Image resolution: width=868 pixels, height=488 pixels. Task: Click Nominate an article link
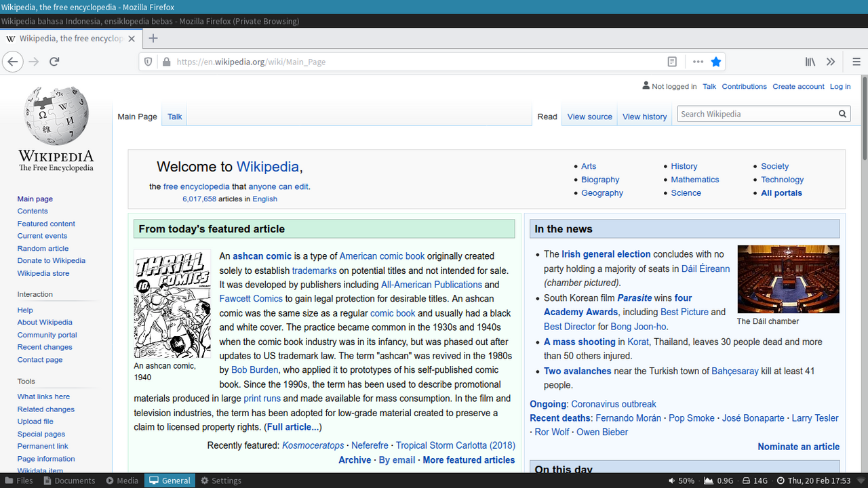pyautogui.click(x=798, y=447)
